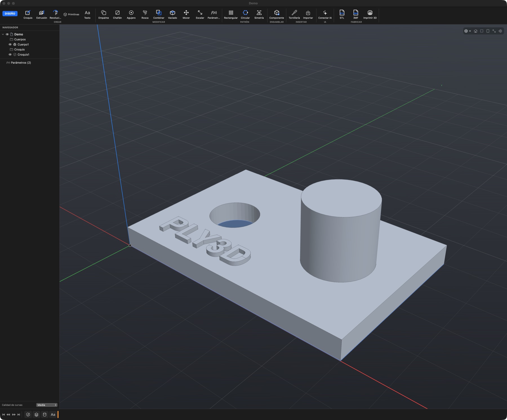Click the Importar tool

pyautogui.click(x=308, y=15)
